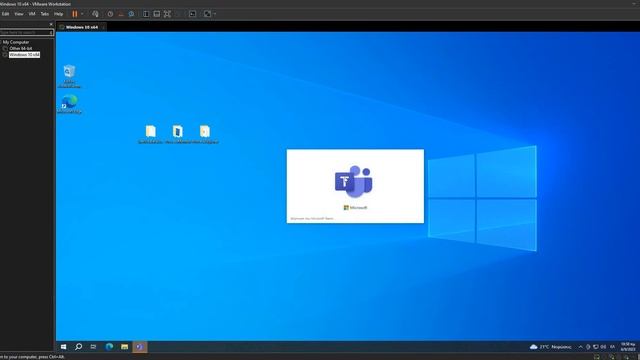The width and height of the screenshot is (640, 360).
Task: Click the guest volume tray icon
Action: [603, 347]
